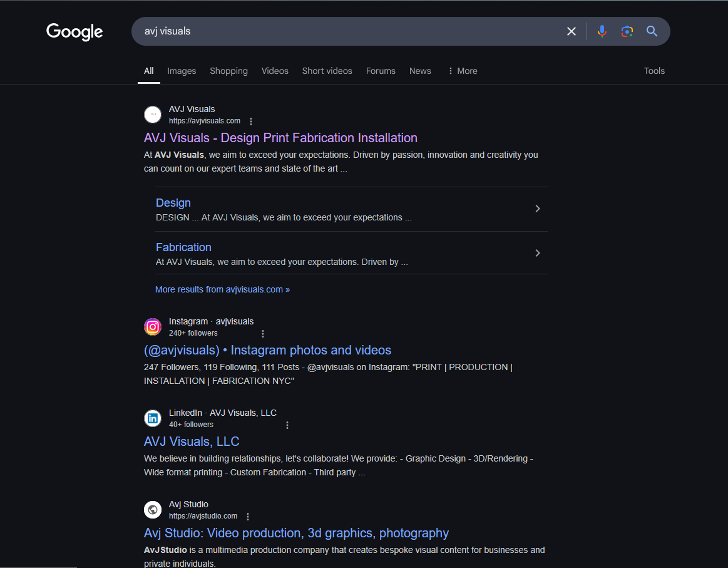Viewport: 728px width, 568px height.
Task: Click the 40+ followers text
Action: click(x=192, y=425)
